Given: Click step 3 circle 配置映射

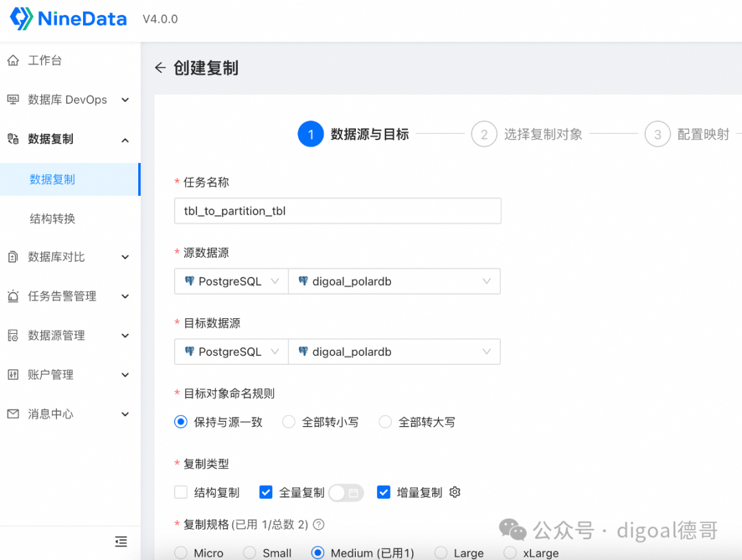Looking at the screenshot, I should click(657, 135).
